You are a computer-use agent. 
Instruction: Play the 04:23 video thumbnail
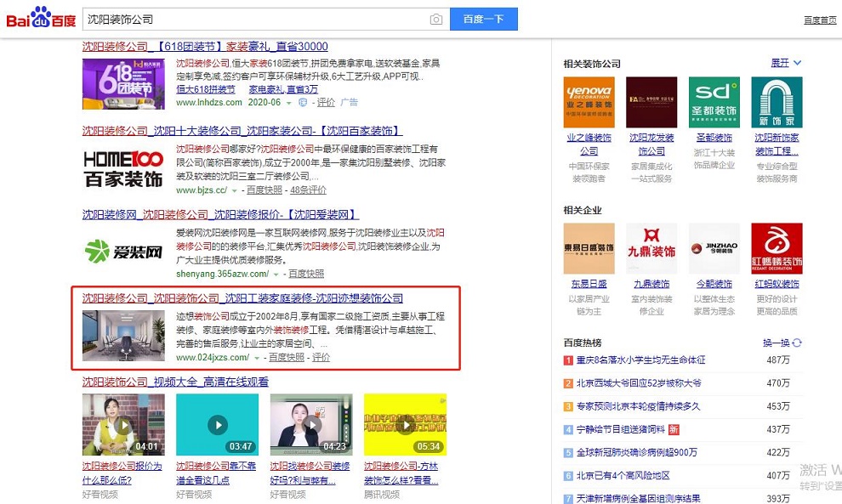click(x=311, y=425)
